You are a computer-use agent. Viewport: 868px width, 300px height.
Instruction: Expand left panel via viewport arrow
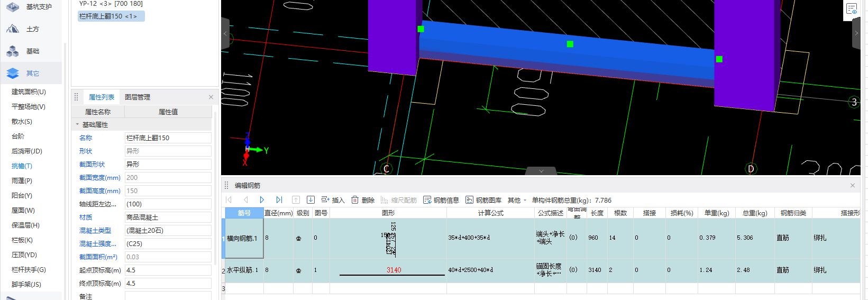click(225, 33)
